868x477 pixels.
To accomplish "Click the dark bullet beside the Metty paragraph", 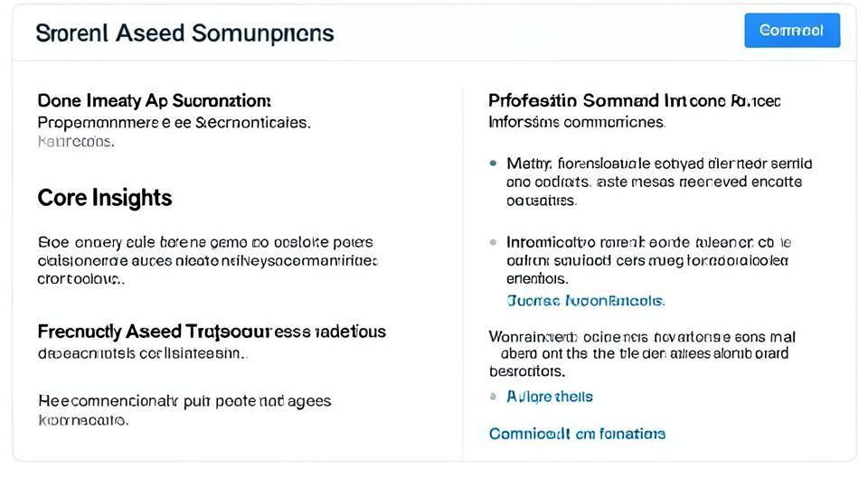I will pyautogui.click(x=493, y=164).
